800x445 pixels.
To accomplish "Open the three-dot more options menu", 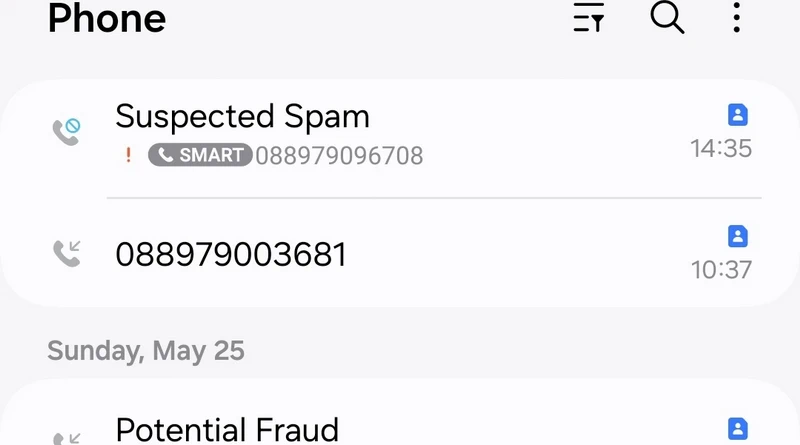I will coord(736,18).
